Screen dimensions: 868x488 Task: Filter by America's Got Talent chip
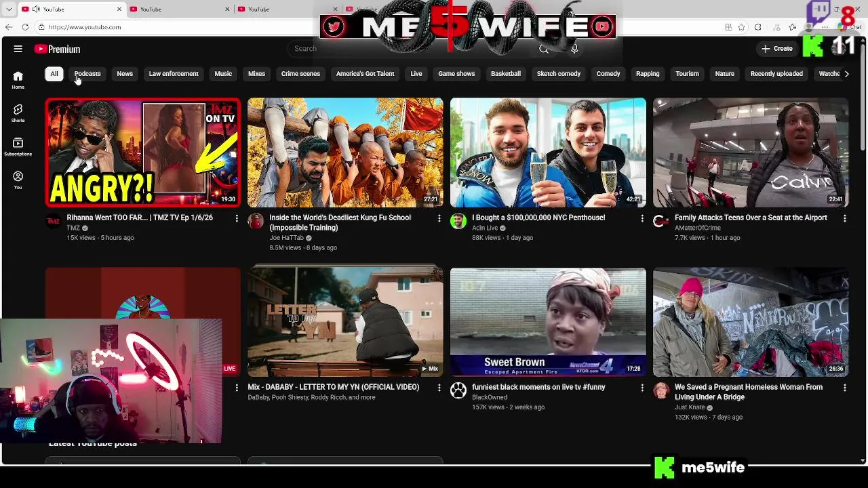(x=365, y=74)
